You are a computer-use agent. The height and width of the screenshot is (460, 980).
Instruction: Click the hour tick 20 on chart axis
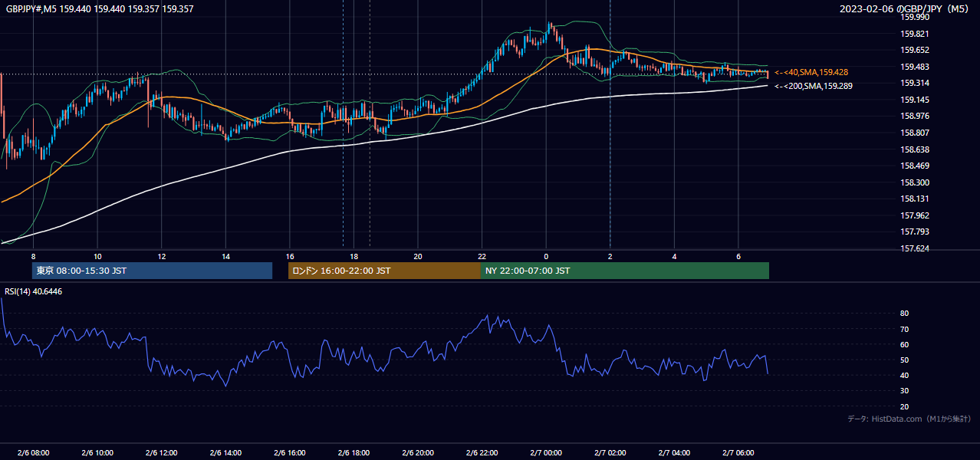417,256
